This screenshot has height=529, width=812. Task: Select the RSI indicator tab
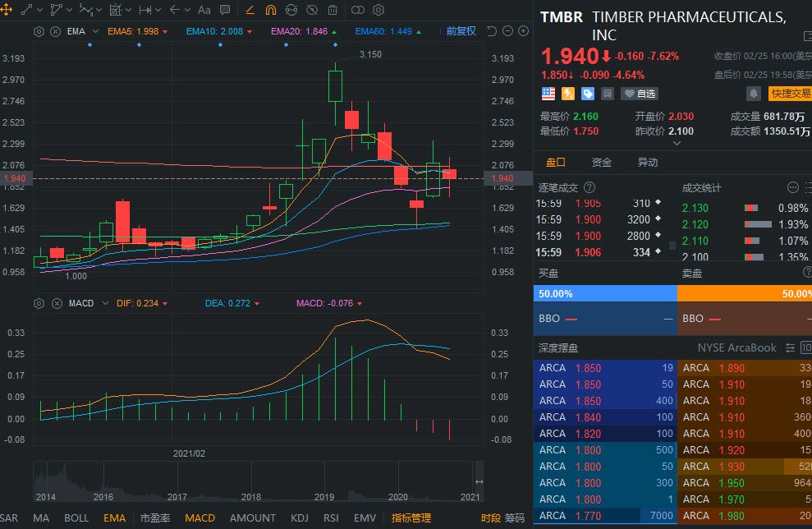pyautogui.click(x=331, y=518)
